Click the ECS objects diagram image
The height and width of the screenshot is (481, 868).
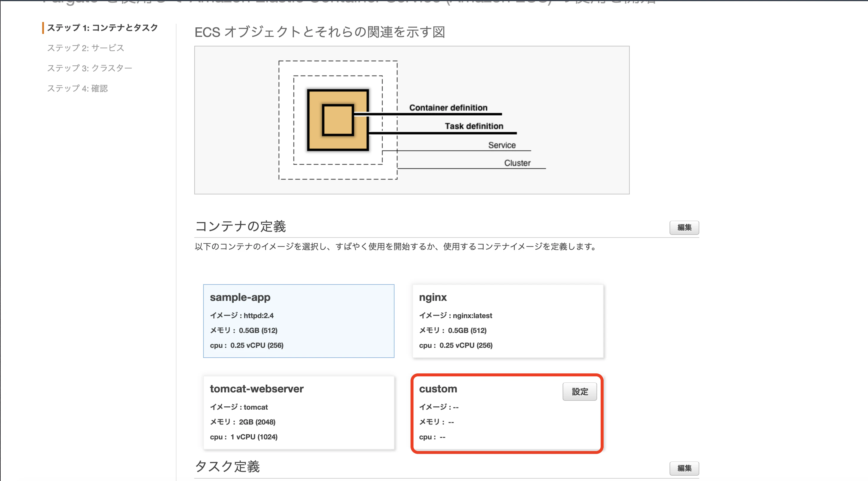coord(412,120)
